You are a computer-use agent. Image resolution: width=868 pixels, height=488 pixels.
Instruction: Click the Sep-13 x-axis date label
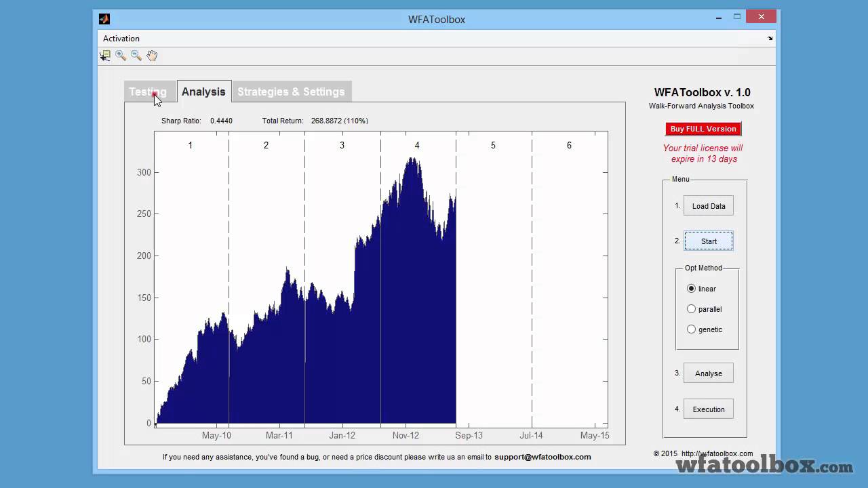coord(469,436)
